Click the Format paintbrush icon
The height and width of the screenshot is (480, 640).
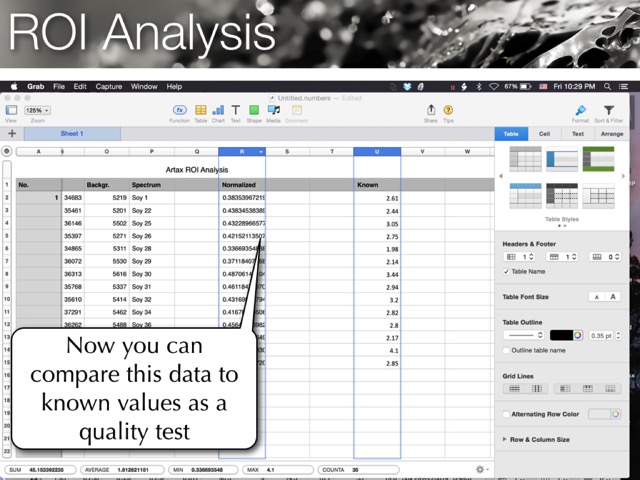(x=580, y=111)
